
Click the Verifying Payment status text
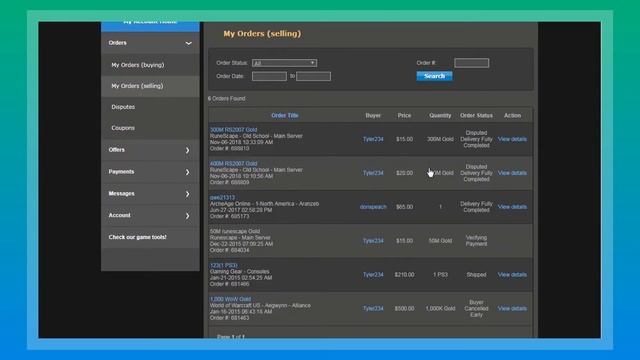click(x=476, y=241)
